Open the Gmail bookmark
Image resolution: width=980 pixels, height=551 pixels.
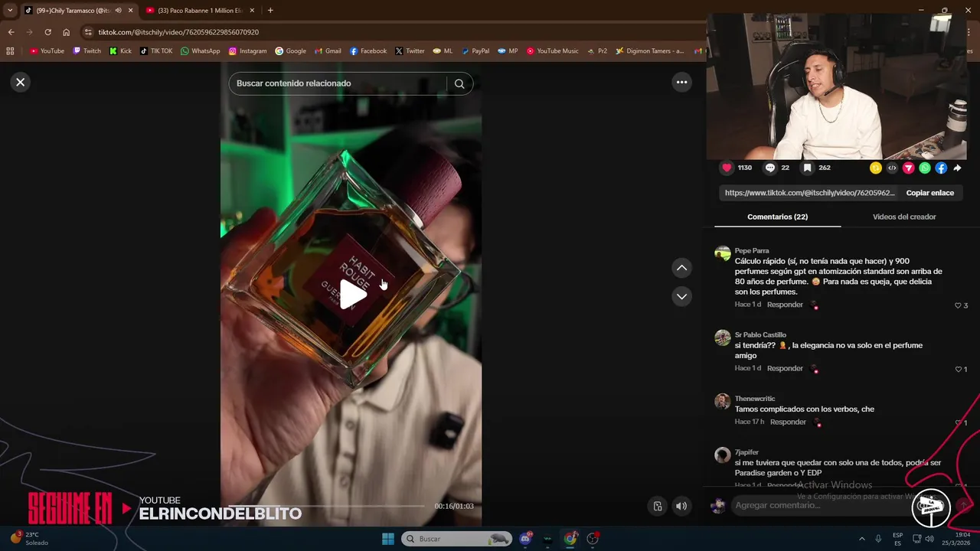(328, 51)
